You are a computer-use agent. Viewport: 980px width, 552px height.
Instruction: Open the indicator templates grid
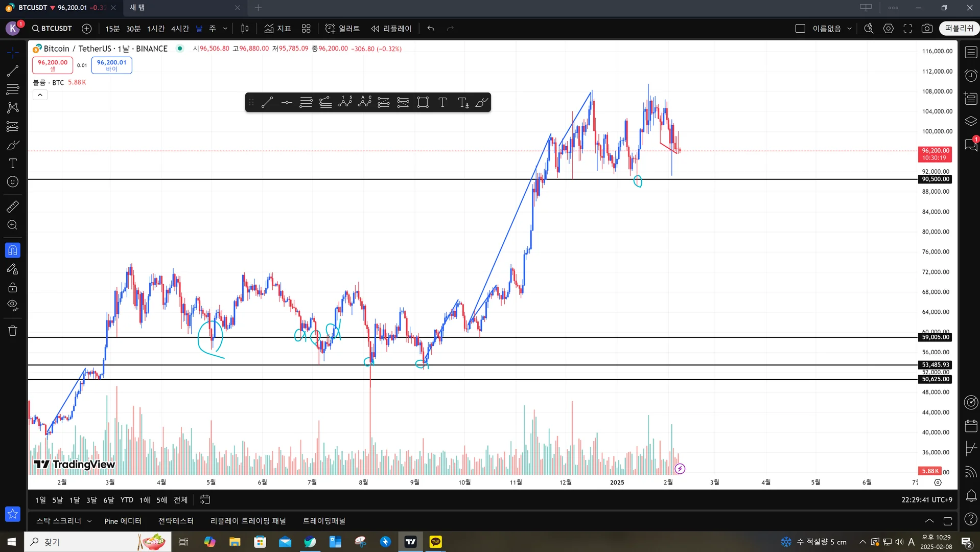tap(306, 29)
